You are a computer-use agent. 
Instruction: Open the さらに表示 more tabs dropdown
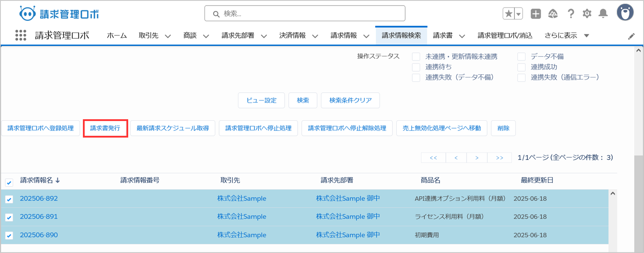click(x=586, y=36)
